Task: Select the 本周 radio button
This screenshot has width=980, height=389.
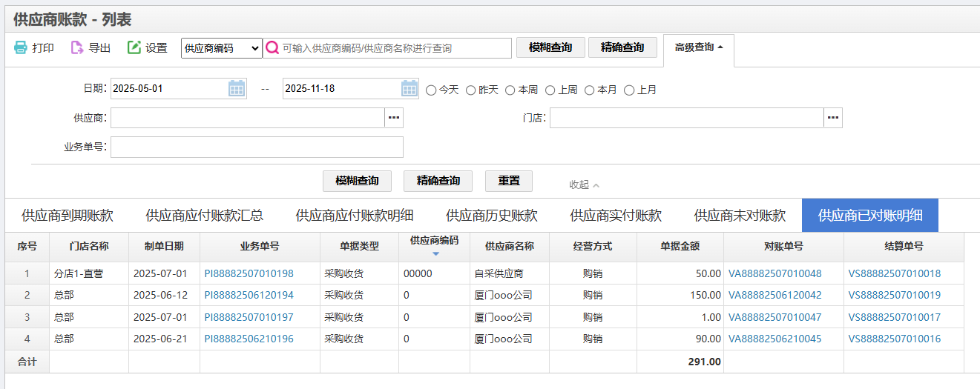Action: (510, 90)
